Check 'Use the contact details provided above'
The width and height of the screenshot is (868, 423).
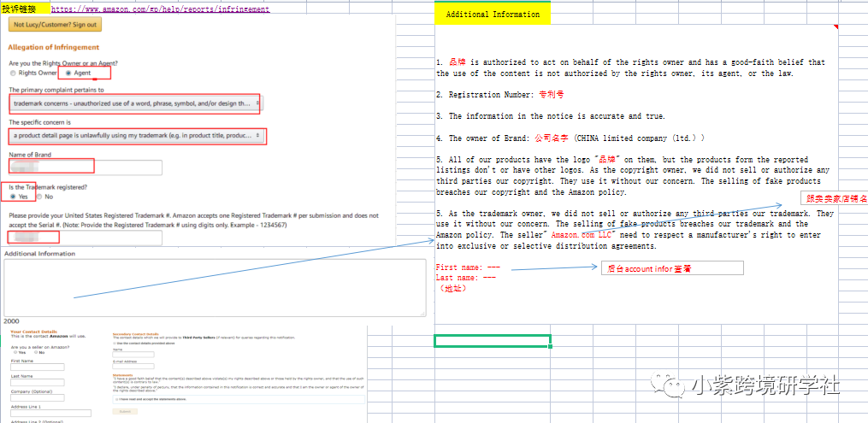coord(115,344)
